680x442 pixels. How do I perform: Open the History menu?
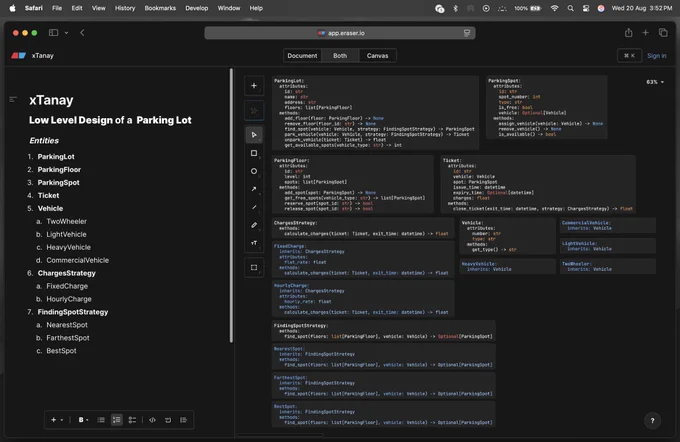[125, 8]
